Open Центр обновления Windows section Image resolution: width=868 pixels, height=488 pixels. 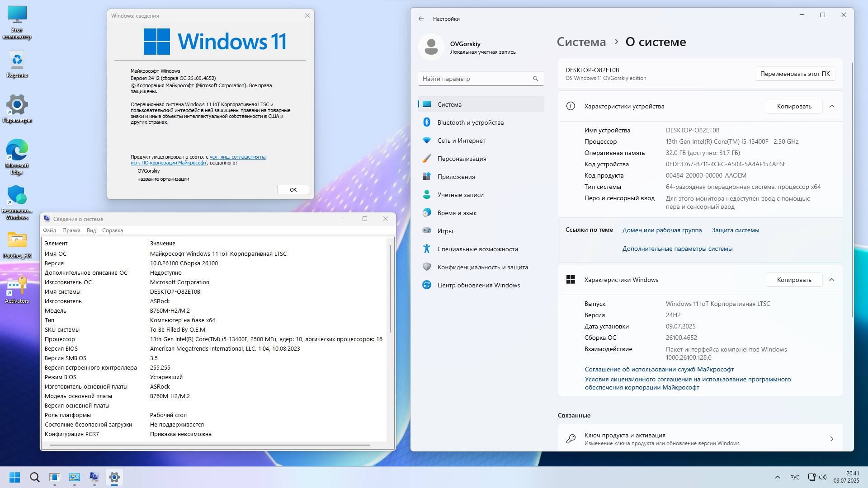478,285
